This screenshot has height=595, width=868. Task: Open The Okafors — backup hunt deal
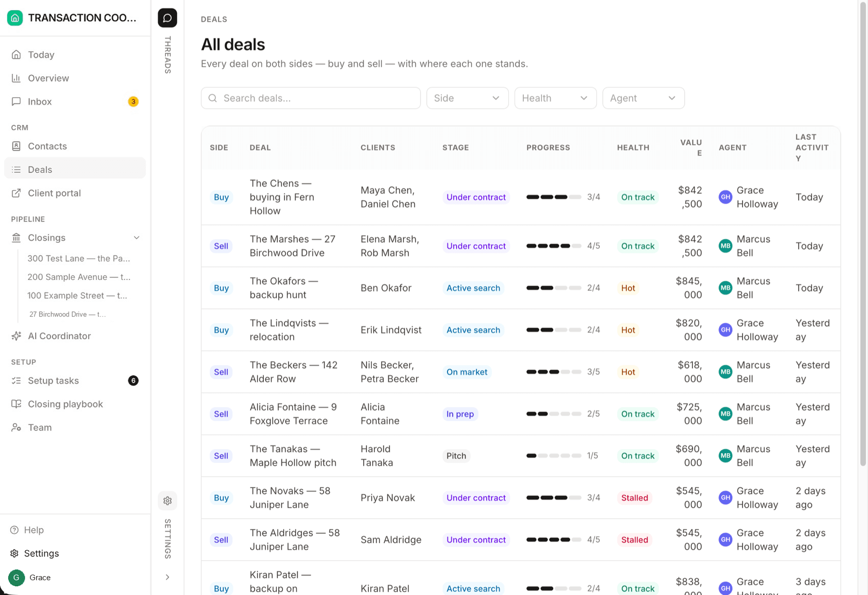(284, 288)
